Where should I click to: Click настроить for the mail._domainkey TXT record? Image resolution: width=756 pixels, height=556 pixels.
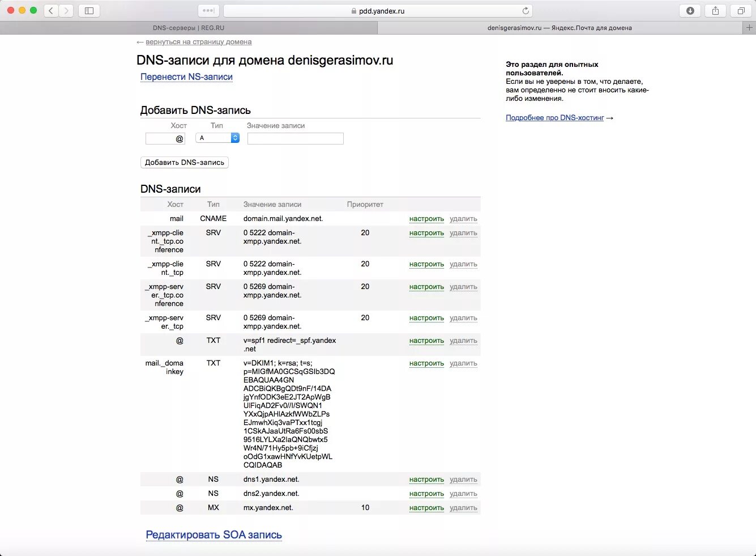tap(426, 363)
